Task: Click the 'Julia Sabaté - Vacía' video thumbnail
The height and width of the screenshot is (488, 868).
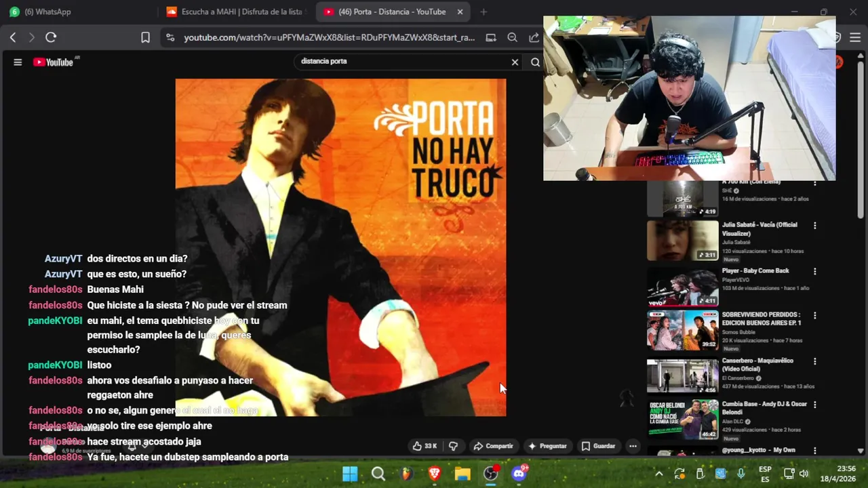Action: point(682,241)
